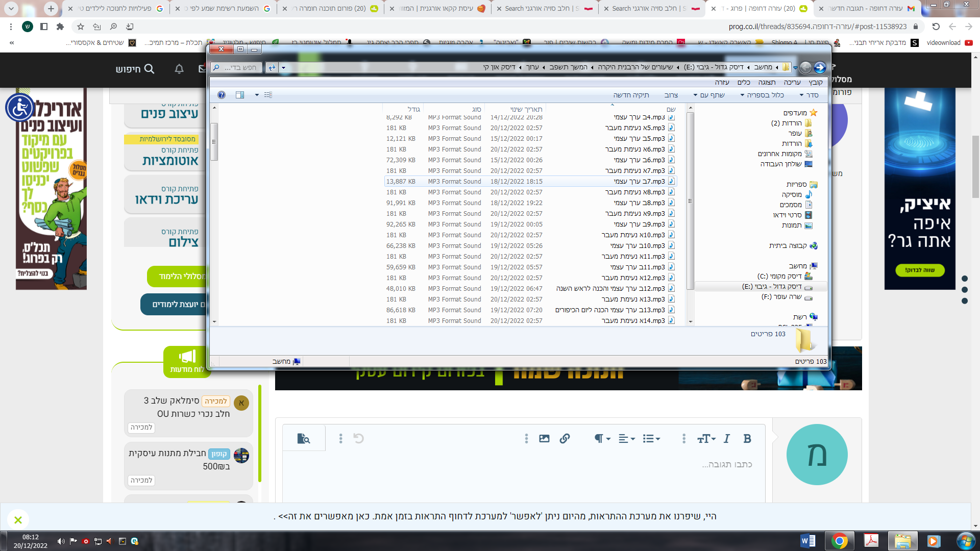
Task: Open the תצוגה (View) menu
Action: click(767, 82)
